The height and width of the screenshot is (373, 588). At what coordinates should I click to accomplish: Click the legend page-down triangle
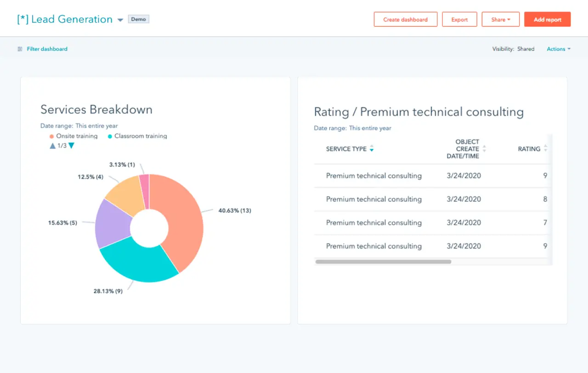pyautogui.click(x=71, y=146)
